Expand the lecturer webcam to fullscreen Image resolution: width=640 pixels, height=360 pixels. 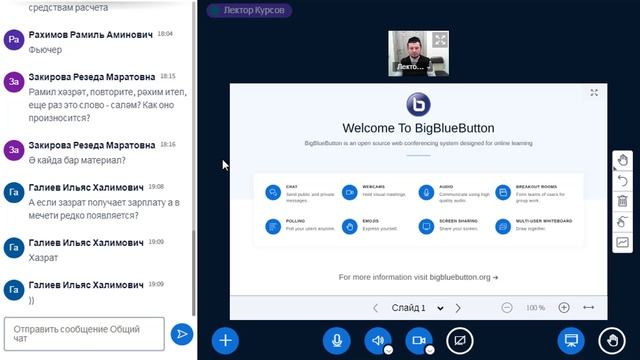click(x=440, y=40)
